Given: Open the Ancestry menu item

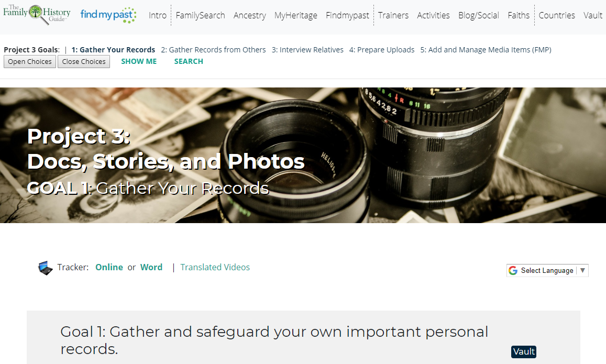Looking at the screenshot, I should 250,16.
